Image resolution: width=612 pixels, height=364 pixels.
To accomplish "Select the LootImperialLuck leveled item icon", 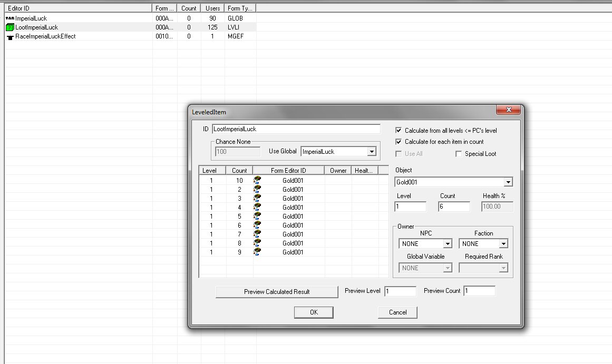I will coord(10,27).
